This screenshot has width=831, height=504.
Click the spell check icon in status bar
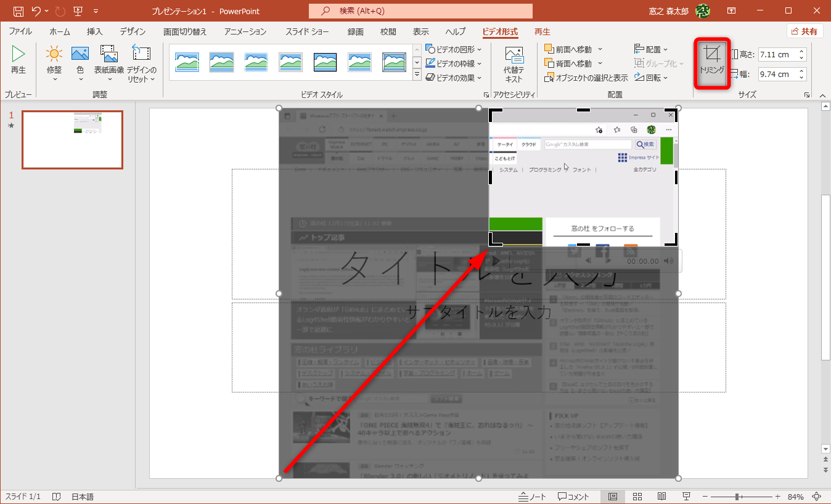point(57,497)
